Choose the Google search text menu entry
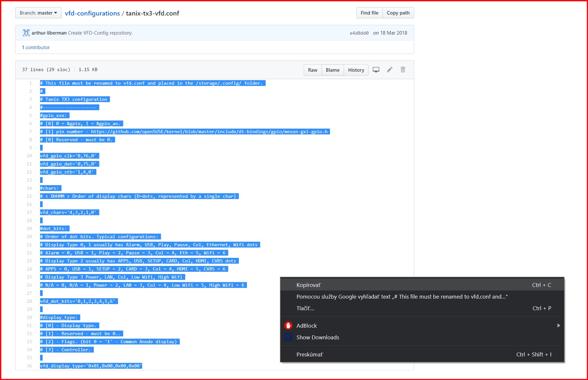Viewport: 588px width, 380px height. pos(402,297)
